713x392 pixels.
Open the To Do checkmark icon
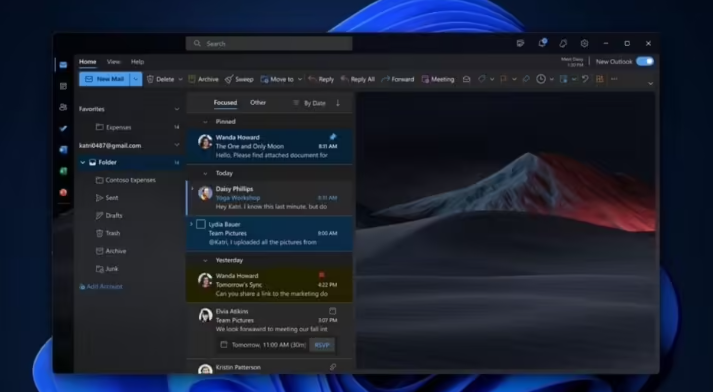(x=63, y=128)
